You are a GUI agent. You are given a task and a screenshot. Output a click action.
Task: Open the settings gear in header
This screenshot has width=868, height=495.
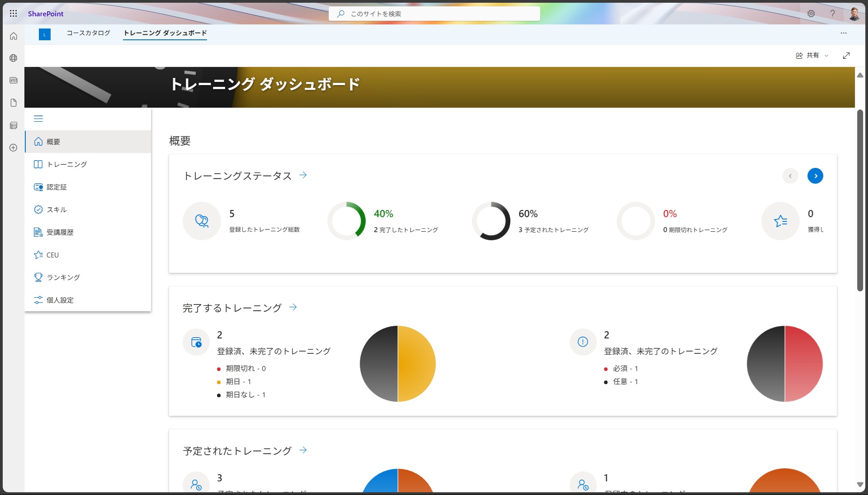811,14
